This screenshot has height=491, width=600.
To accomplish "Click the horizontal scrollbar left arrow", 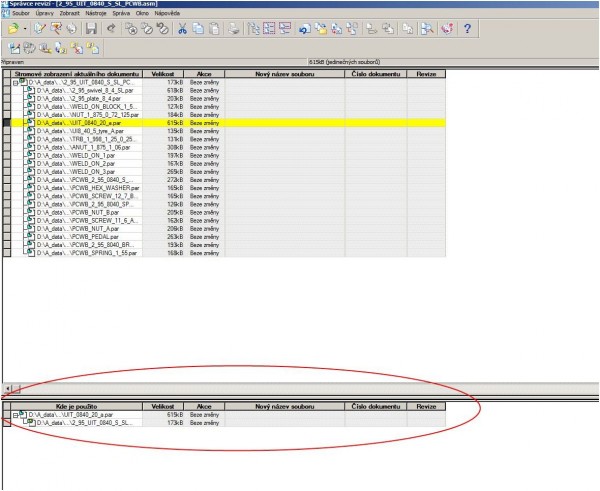I will (7, 387).
